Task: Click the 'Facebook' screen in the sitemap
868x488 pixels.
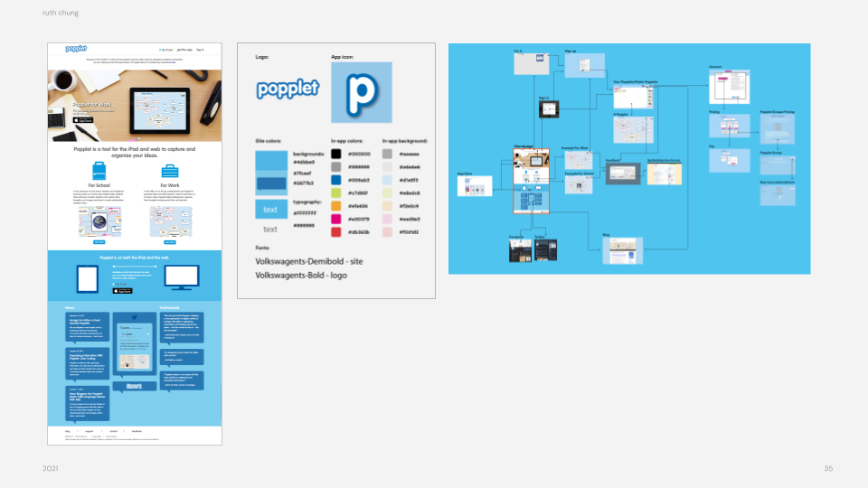Action: click(521, 250)
